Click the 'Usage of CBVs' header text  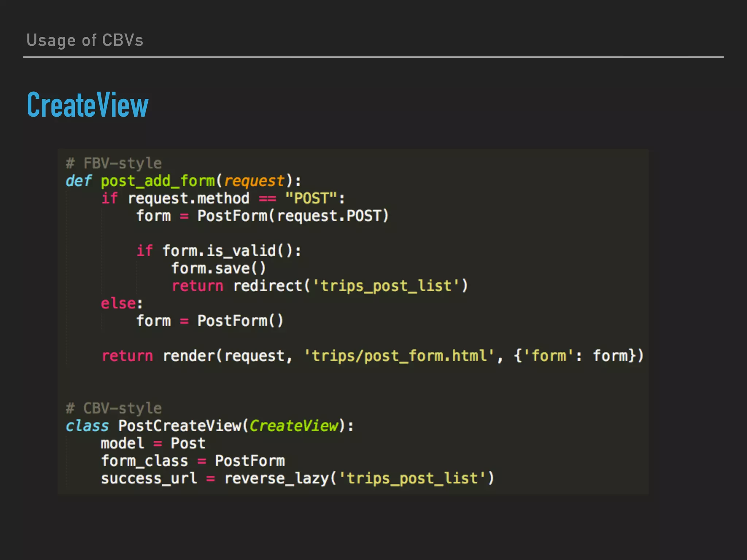pos(85,40)
